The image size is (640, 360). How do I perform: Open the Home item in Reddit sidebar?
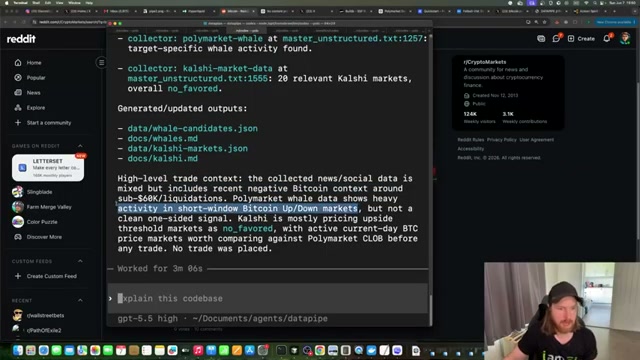pos(33,63)
